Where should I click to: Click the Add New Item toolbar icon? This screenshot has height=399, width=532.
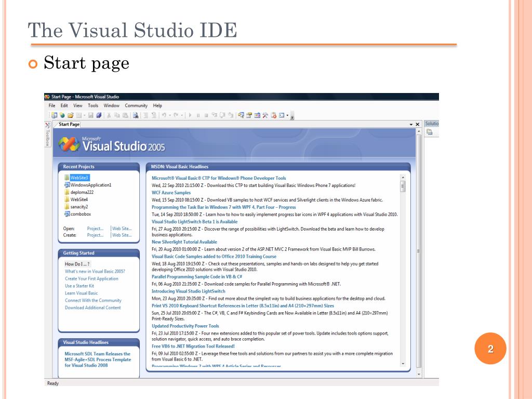tap(78, 115)
